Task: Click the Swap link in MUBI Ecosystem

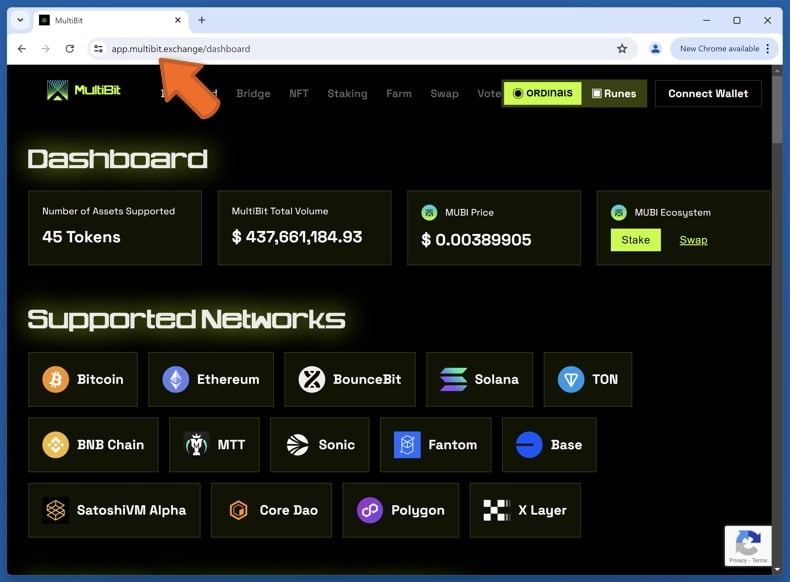Action: click(x=693, y=240)
